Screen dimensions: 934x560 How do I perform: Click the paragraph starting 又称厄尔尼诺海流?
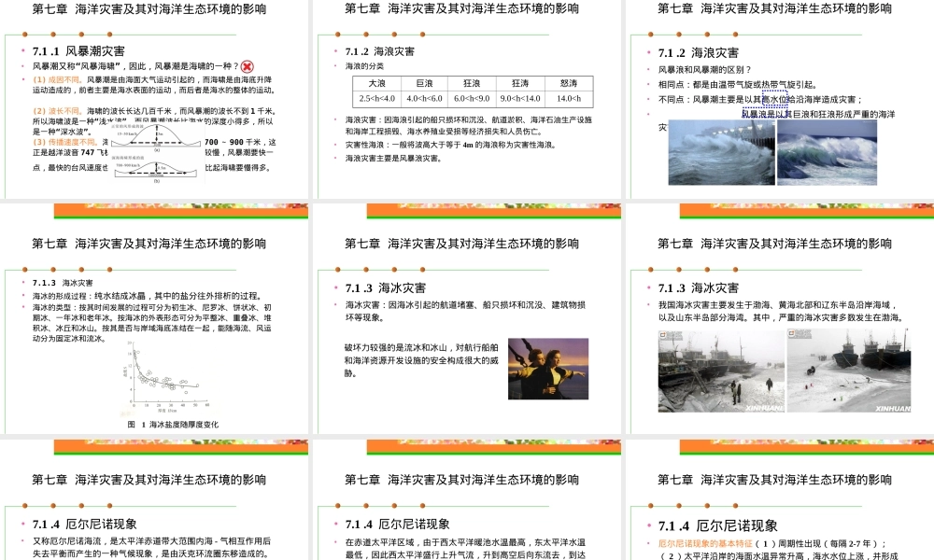[x=151, y=548]
